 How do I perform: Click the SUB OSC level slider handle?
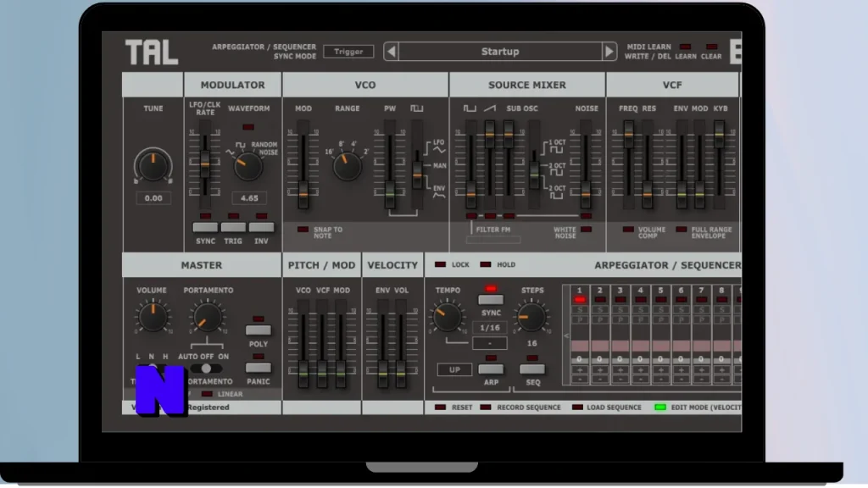click(x=509, y=135)
